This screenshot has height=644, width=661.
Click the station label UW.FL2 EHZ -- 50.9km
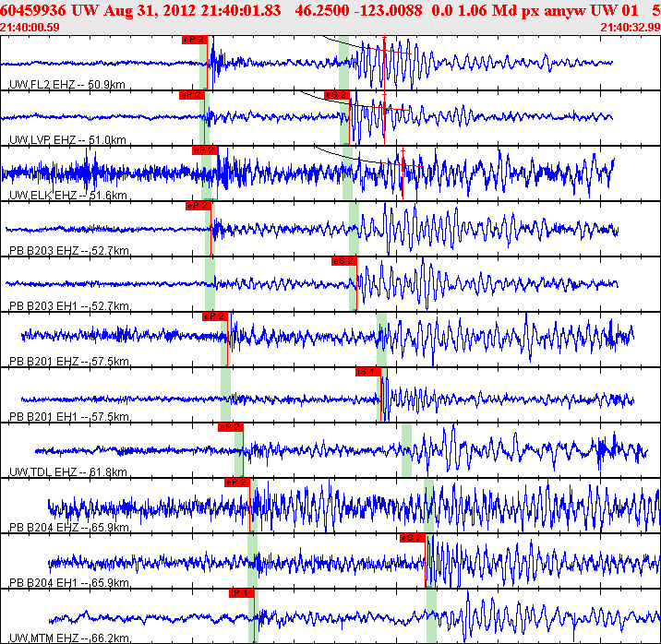click(67, 85)
